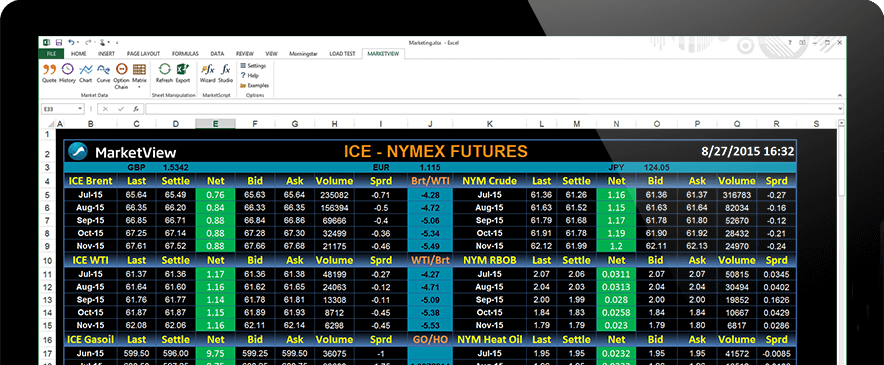Select column J header
The image size is (884, 365).
(430, 124)
